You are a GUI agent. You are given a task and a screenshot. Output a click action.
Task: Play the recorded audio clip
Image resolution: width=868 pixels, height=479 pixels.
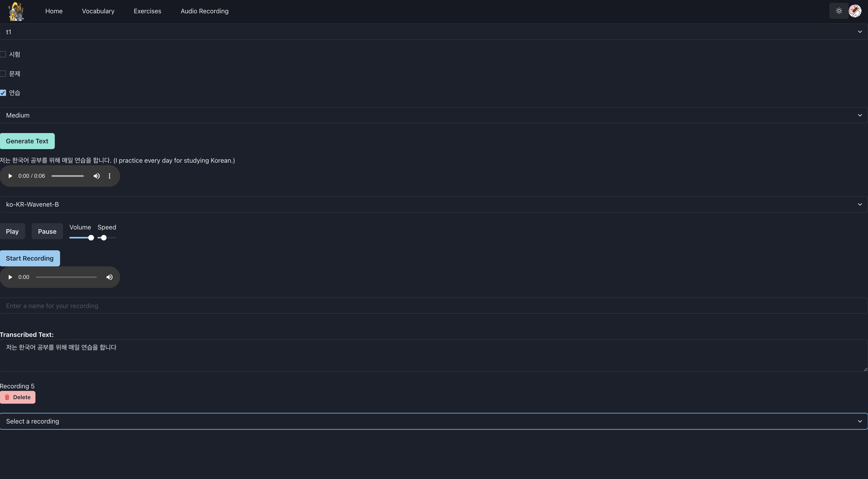pyautogui.click(x=10, y=277)
